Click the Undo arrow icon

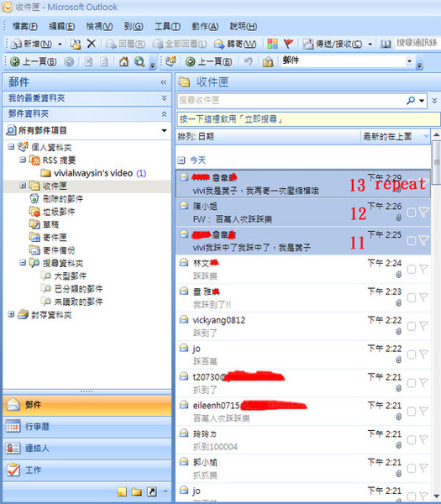coord(248,61)
